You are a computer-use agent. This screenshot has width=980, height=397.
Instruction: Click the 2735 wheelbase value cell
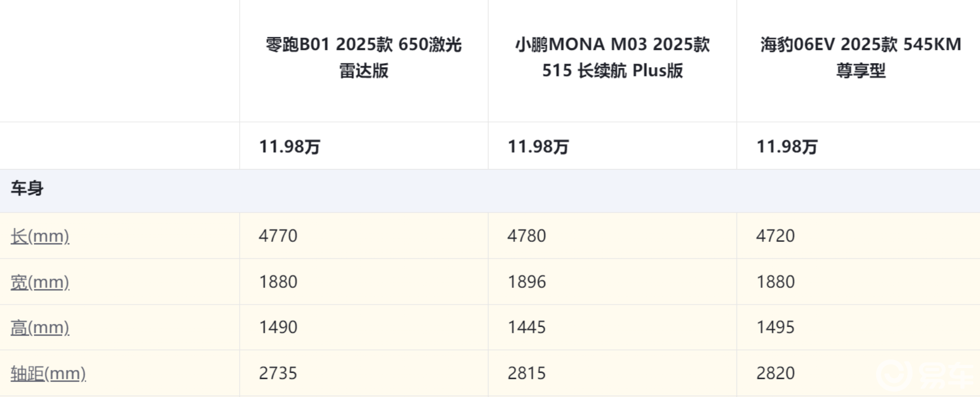(278, 373)
